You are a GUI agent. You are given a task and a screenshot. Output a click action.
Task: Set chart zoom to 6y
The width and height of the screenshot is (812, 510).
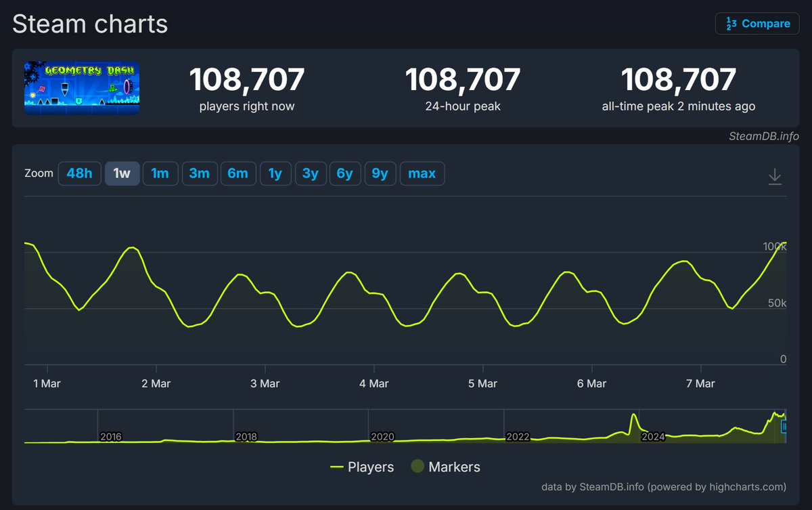[345, 173]
